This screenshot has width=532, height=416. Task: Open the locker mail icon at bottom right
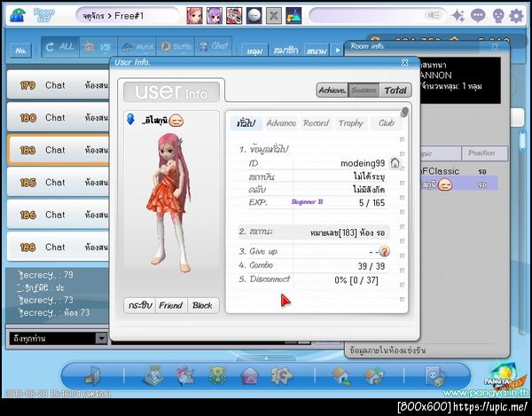pos(435,376)
